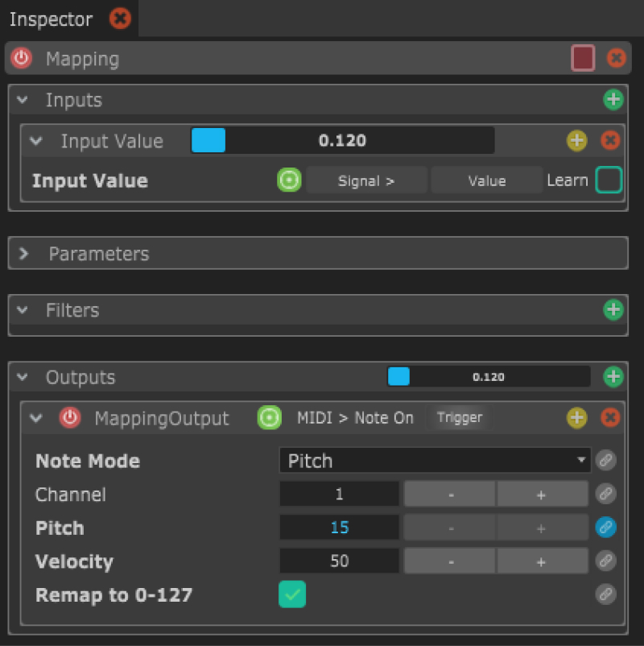Remove the Input Value with red X icon
Screen dimensions: 644x646
(610, 141)
